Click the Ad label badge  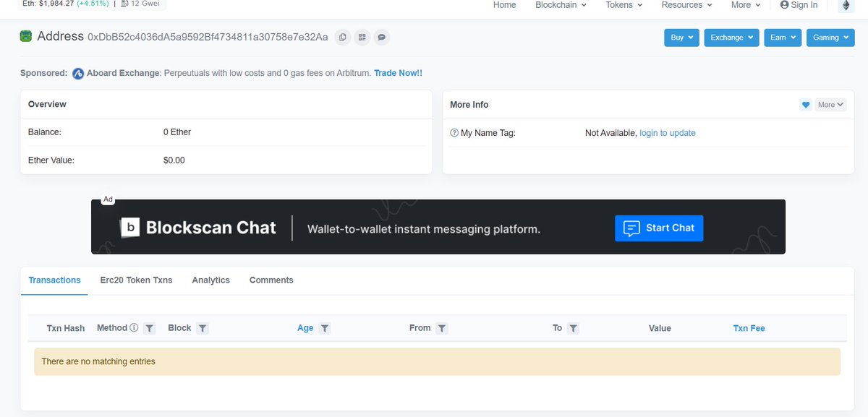click(108, 199)
